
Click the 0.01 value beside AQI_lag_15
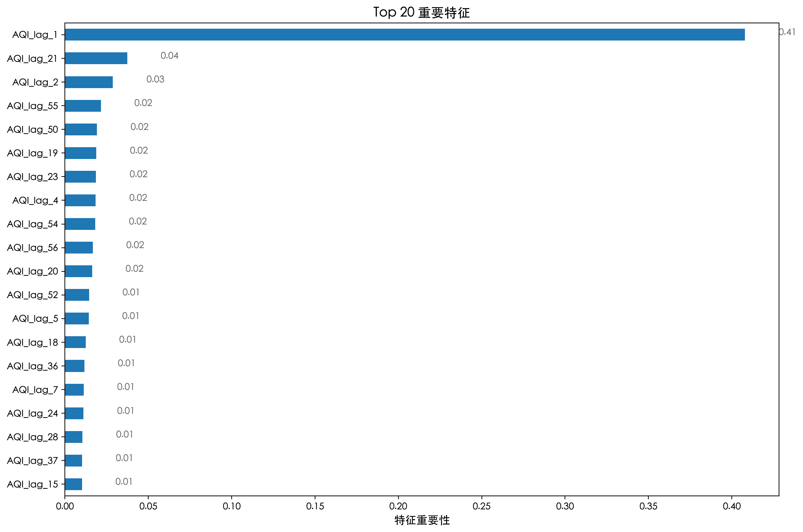click(124, 481)
